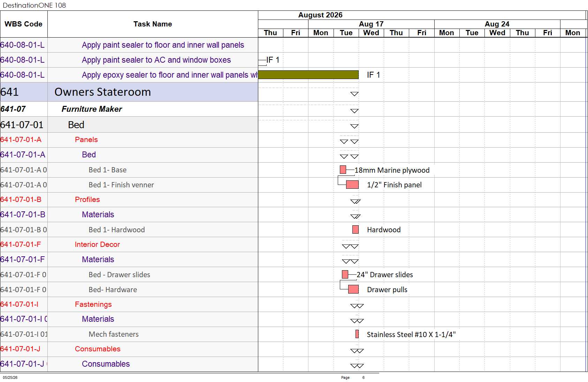Click the Owners Stateroom summary marker
Viewport: 588px width, 382px height.
(x=354, y=94)
